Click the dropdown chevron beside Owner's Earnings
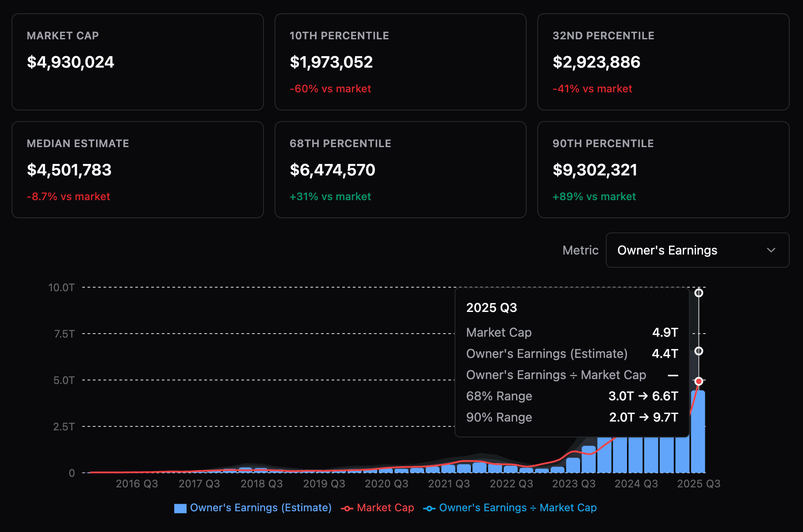Viewport: 803px width, 532px height. (770, 250)
